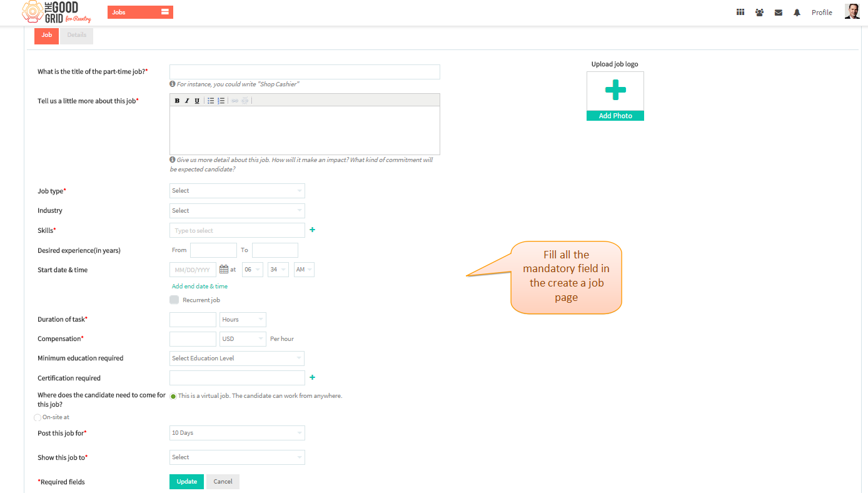Image resolution: width=868 pixels, height=493 pixels.
Task: Toggle bold formatting in job description
Action: (177, 101)
